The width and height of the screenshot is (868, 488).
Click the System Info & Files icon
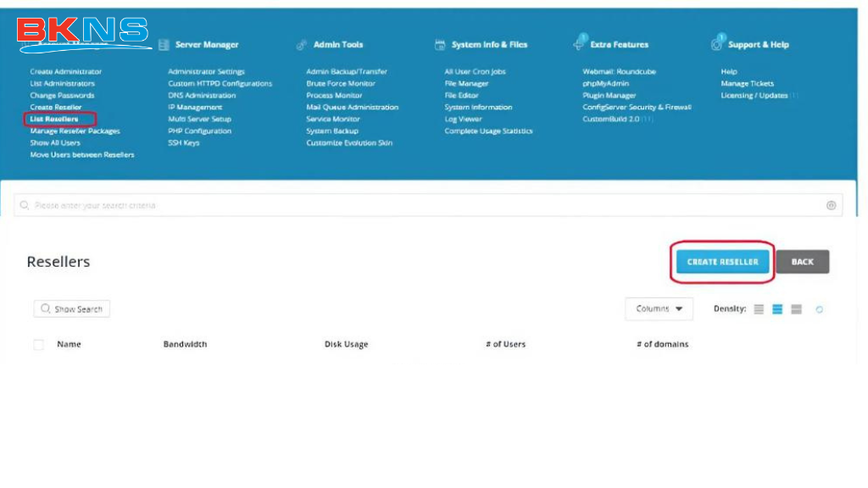click(x=439, y=44)
